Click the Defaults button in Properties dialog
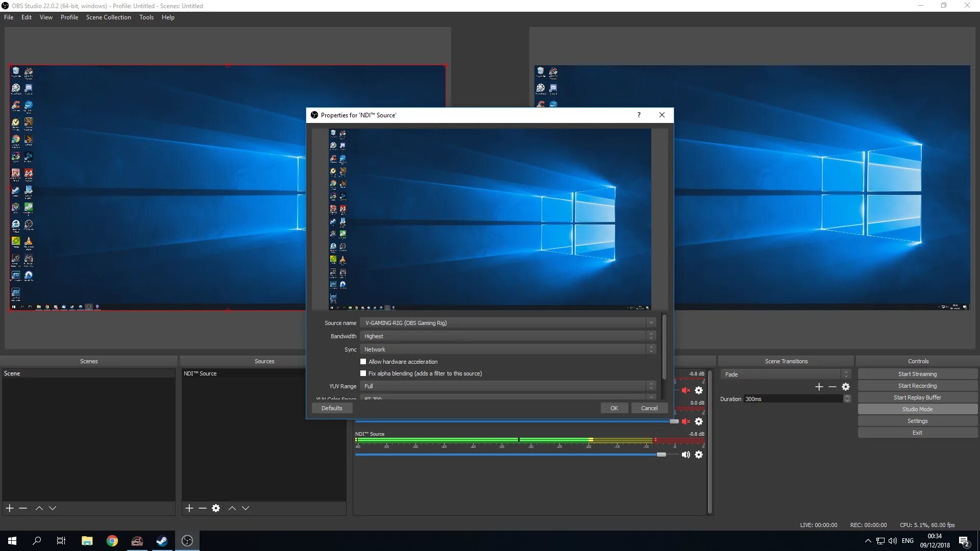Image resolution: width=980 pixels, height=551 pixels. coord(332,408)
